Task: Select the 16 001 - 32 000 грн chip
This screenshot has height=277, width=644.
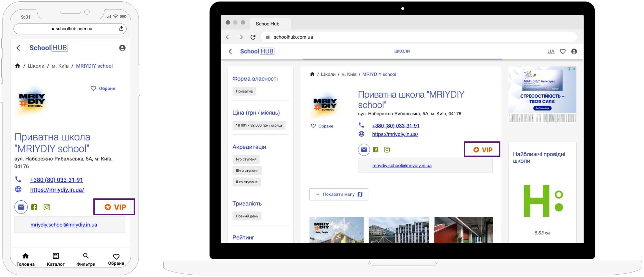Action: 259,125
